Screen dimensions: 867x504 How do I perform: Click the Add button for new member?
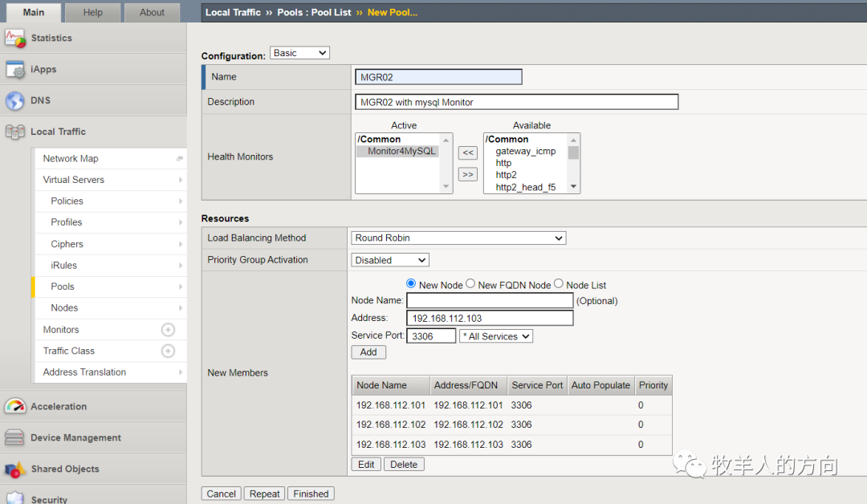tap(368, 352)
